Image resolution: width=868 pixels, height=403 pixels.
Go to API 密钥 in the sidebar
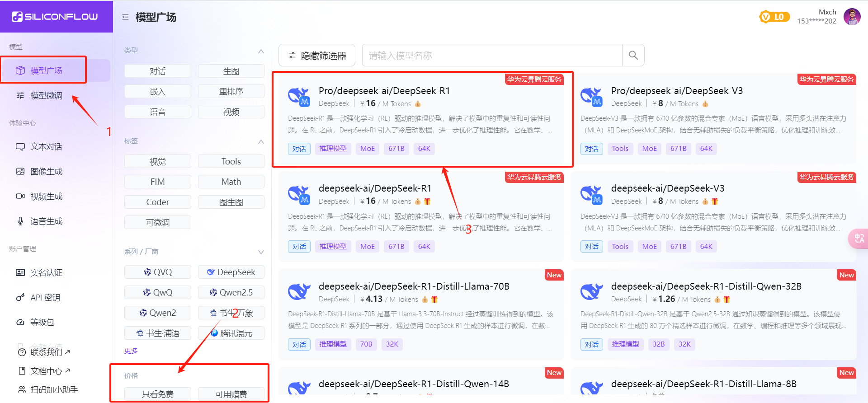45,297
